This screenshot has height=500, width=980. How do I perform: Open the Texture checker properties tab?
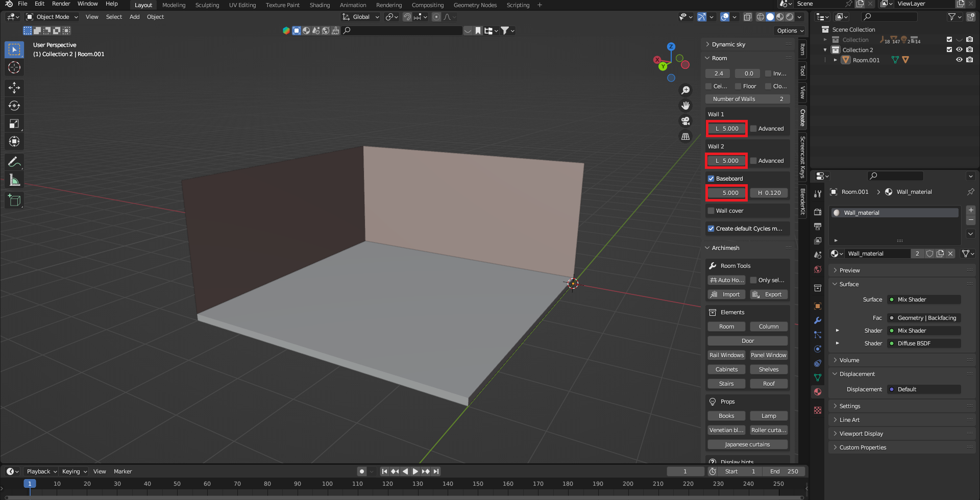[818, 410]
